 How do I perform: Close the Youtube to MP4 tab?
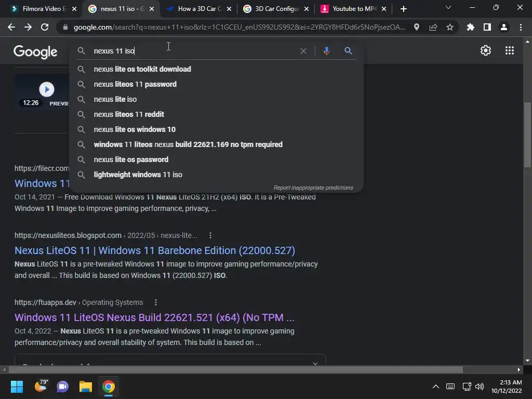point(384,9)
